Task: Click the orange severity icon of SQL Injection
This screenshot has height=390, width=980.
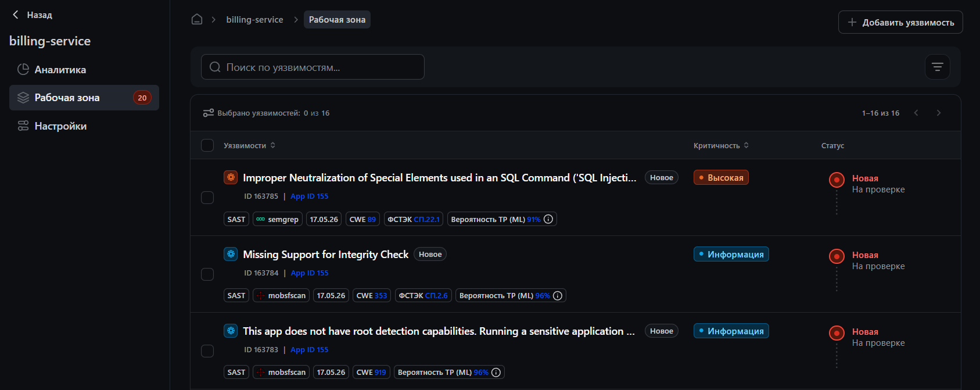Action: (x=231, y=177)
